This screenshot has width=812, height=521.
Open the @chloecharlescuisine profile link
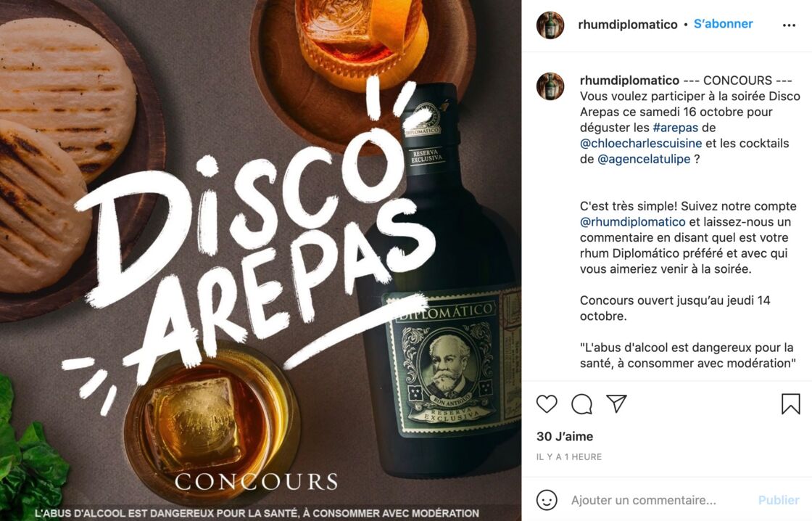coord(641,143)
